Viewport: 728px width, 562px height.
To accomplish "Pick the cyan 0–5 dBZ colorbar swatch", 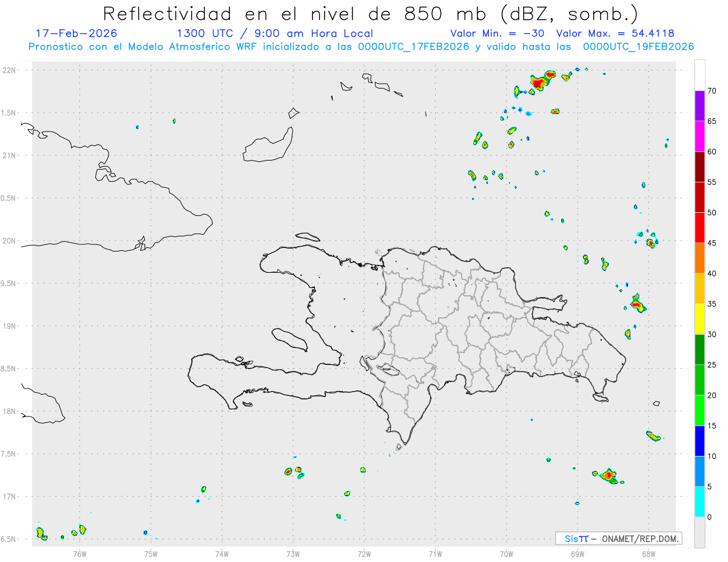I will coord(699,502).
